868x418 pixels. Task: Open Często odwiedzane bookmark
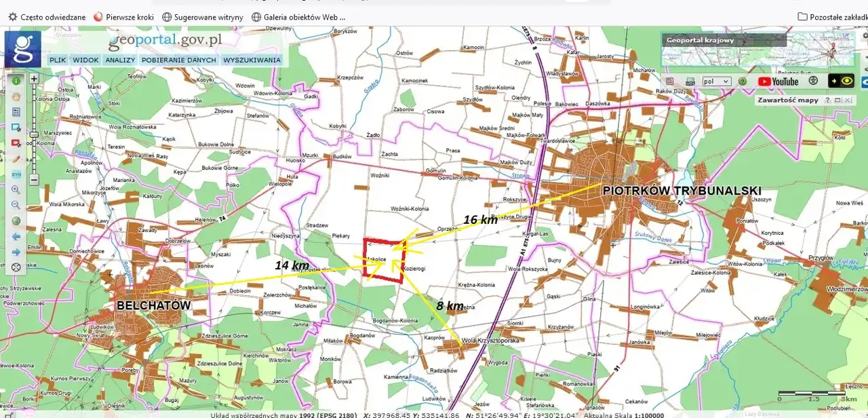click(47, 16)
